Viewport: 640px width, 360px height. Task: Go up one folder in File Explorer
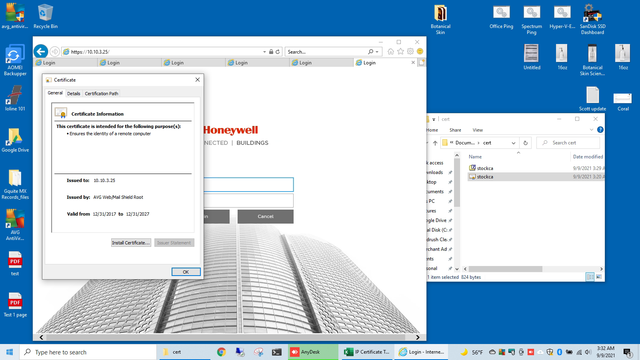tap(435, 143)
